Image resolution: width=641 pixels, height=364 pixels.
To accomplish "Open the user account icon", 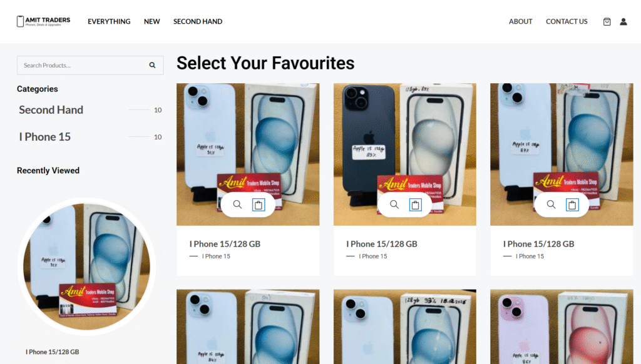I will point(623,22).
